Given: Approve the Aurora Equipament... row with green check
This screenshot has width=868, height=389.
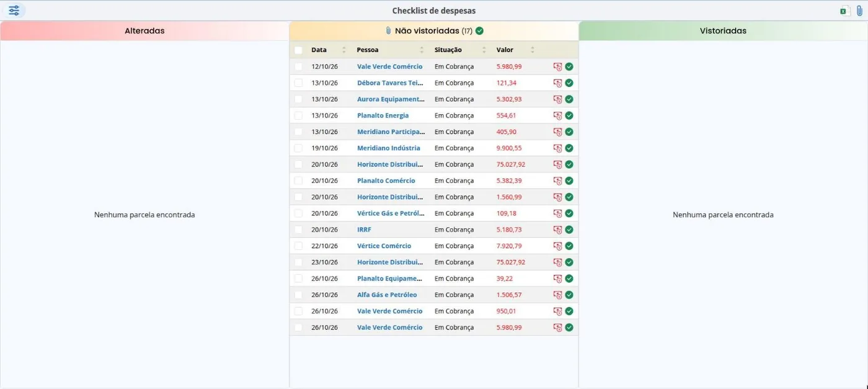Looking at the screenshot, I should 569,99.
